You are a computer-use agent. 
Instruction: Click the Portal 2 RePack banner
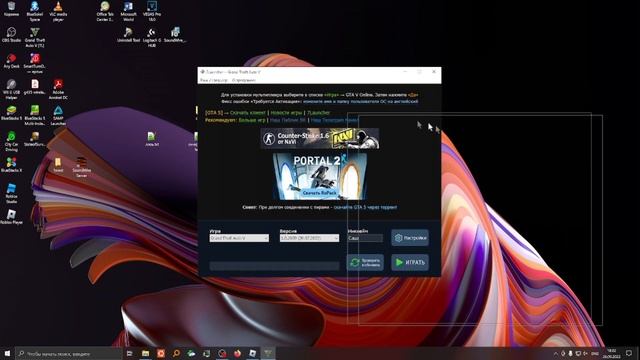[x=320, y=176]
